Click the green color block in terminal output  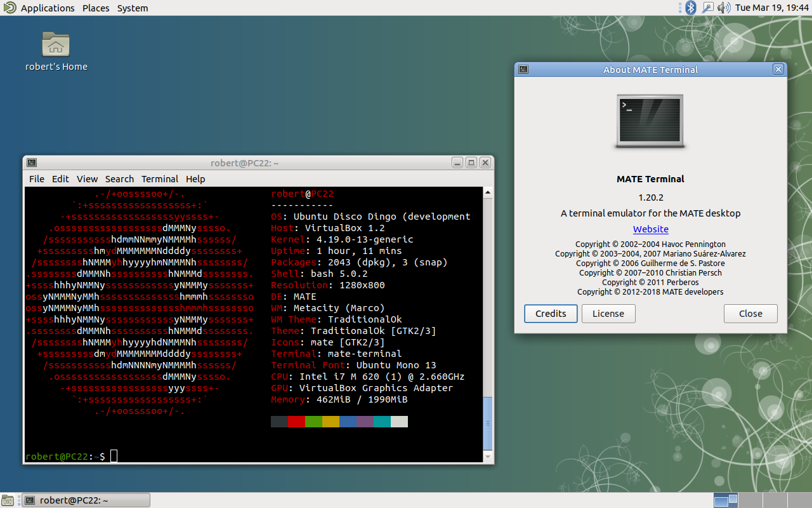313,422
